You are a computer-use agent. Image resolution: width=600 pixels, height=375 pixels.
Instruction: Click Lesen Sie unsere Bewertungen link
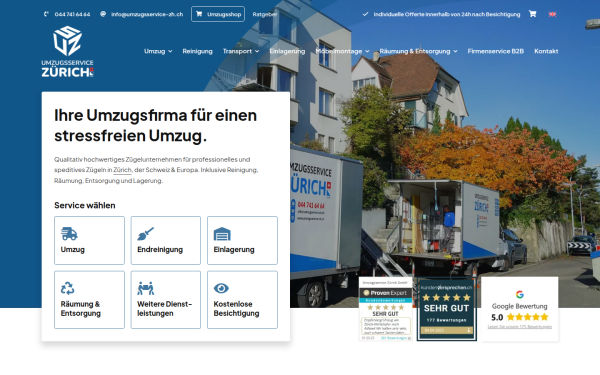pyautogui.click(x=520, y=327)
